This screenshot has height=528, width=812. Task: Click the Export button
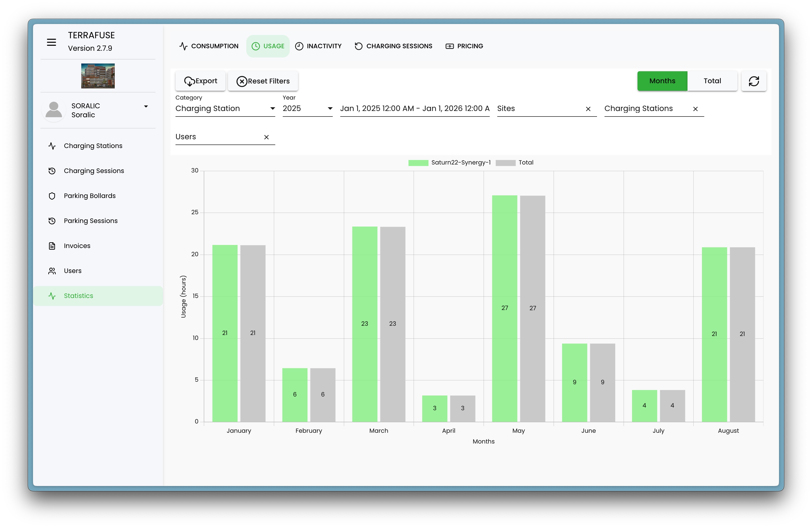200,81
